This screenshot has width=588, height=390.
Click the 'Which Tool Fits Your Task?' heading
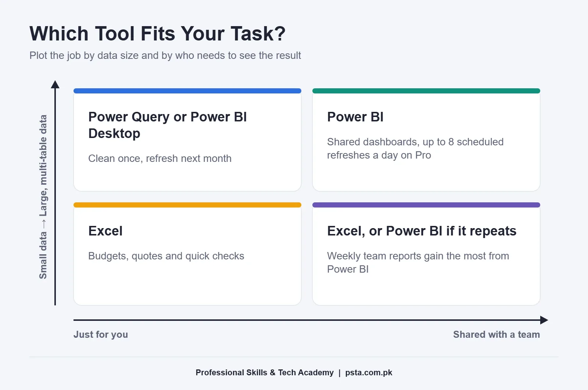pyautogui.click(x=157, y=34)
